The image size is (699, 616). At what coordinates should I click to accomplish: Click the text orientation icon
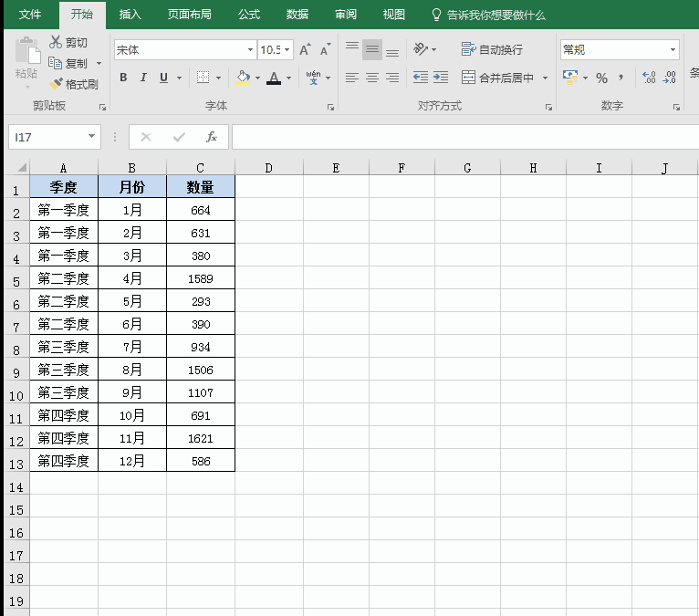click(x=421, y=49)
